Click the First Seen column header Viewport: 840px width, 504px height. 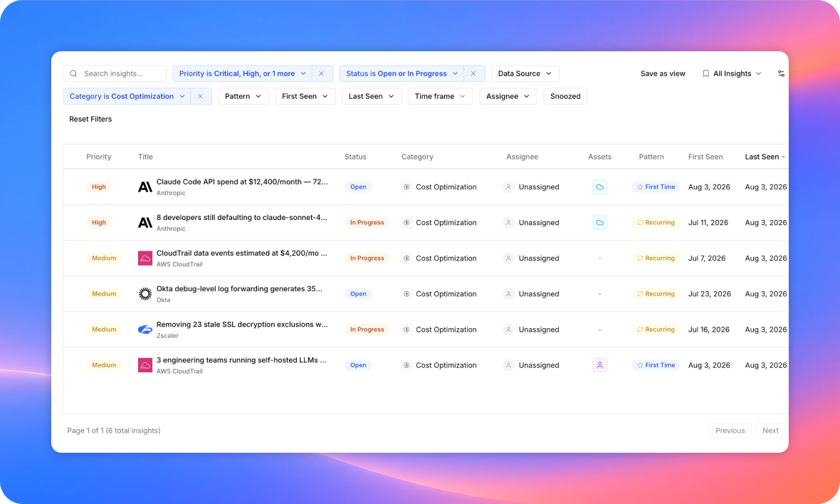(x=705, y=157)
